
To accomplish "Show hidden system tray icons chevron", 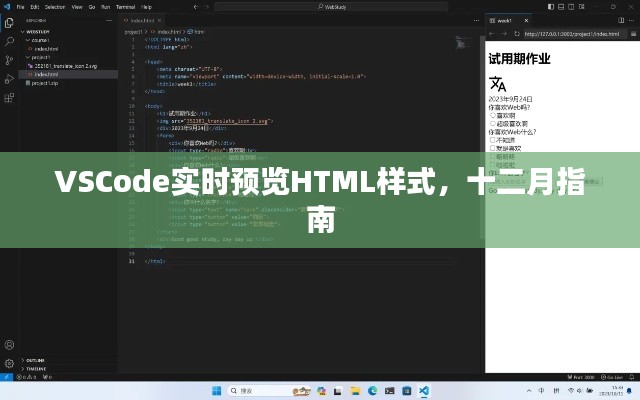I will point(529,391).
